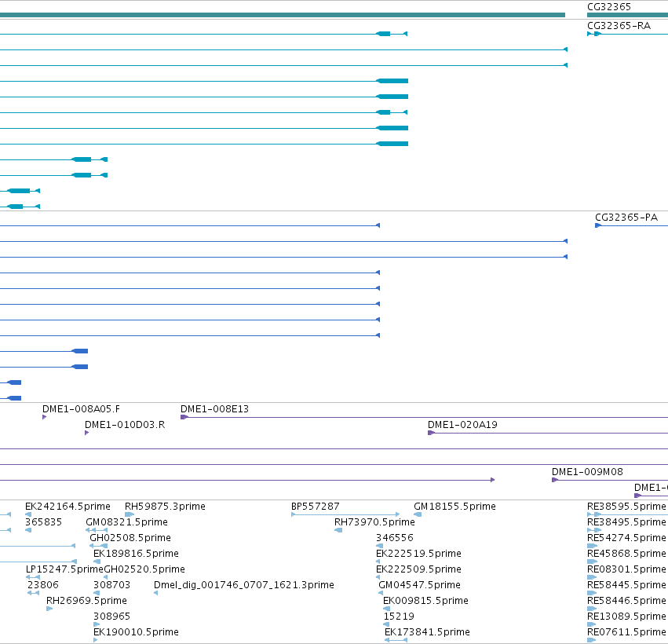Click the DME1-009M08 start arrow glyph

pos(555,480)
